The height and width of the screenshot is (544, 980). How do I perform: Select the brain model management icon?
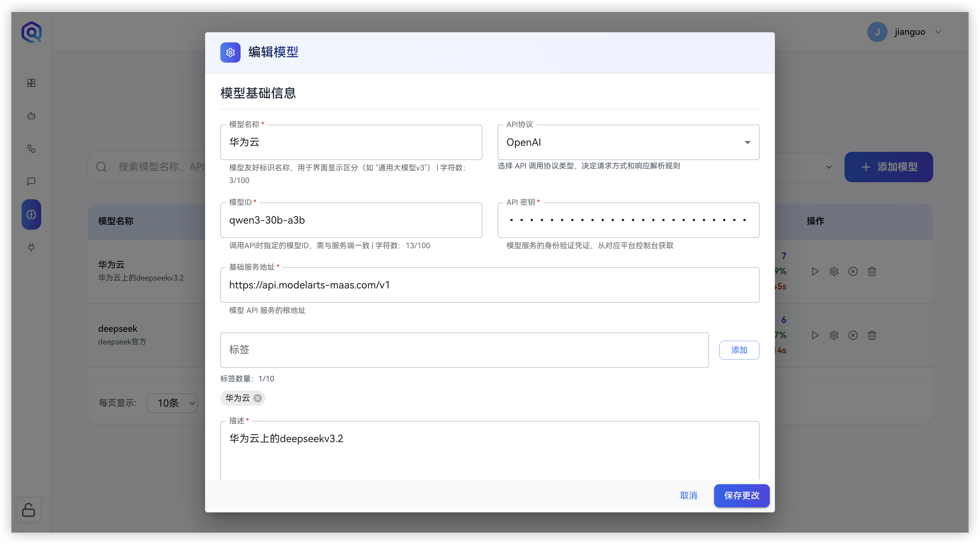[31, 214]
